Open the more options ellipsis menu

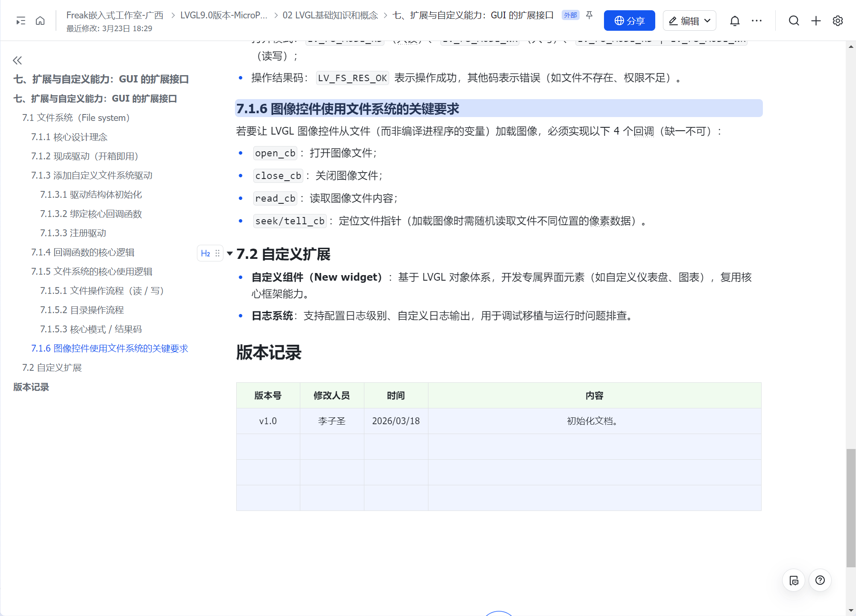(756, 21)
